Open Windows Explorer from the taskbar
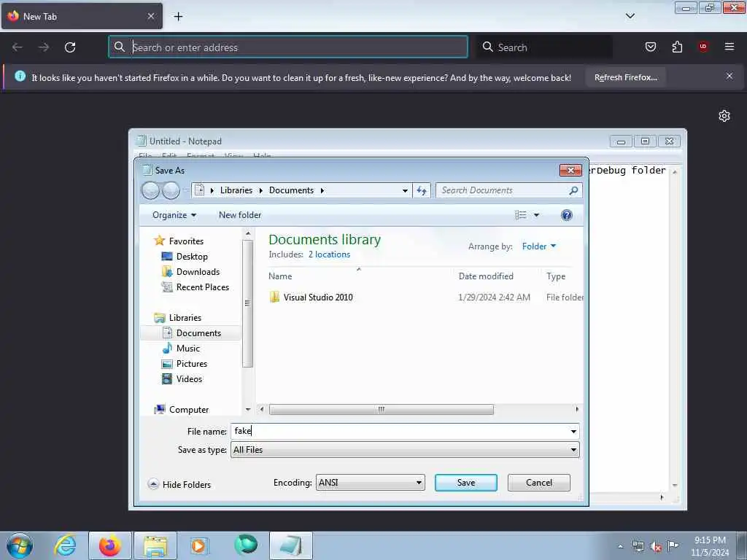 pos(155,545)
